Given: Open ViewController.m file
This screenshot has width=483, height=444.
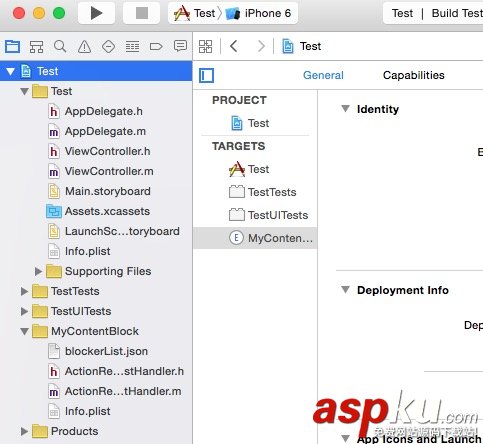Looking at the screenshot, I should [x=101, y=171].
